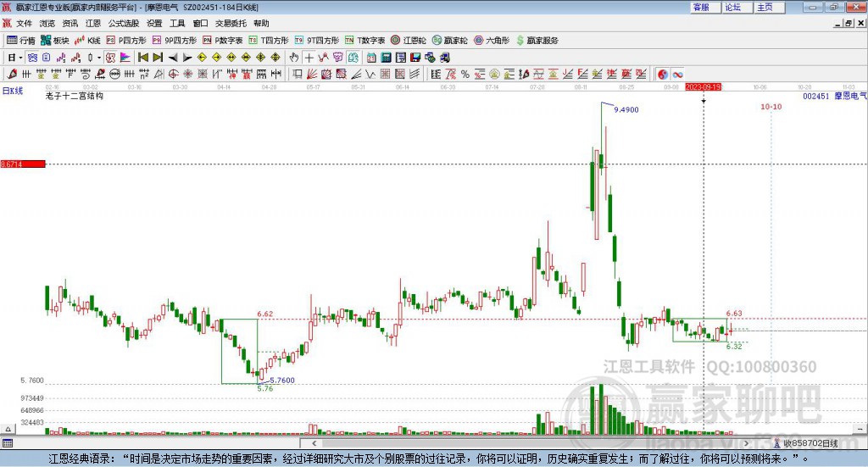Open the 设置 menu
868x467 pixels.
(x=154, y=23)
